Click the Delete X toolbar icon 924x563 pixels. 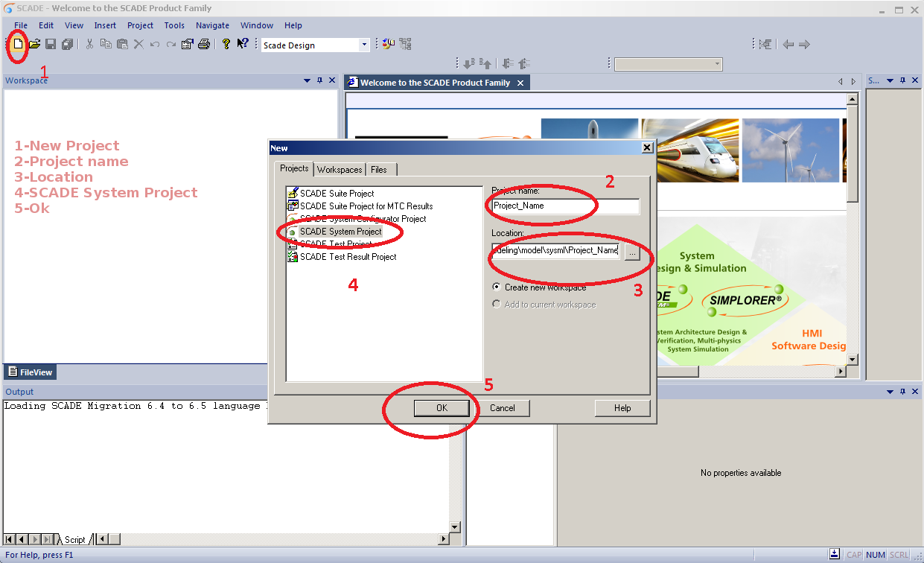(x=138, y=44)
